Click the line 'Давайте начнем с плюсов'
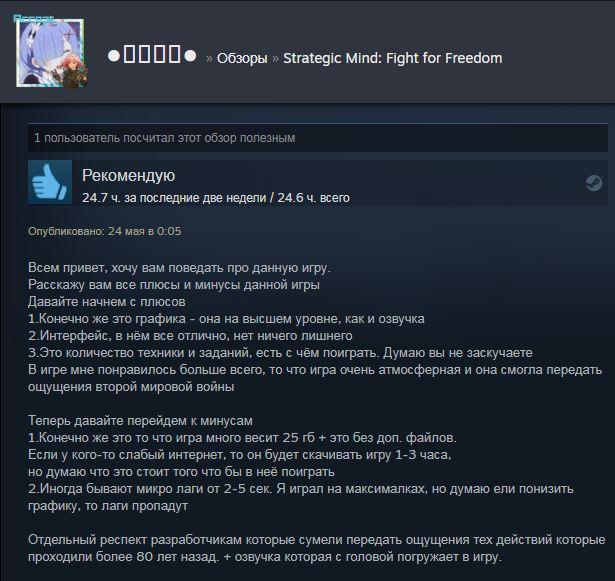This screenshot has width=615, height=581. [x=107, y=302]
